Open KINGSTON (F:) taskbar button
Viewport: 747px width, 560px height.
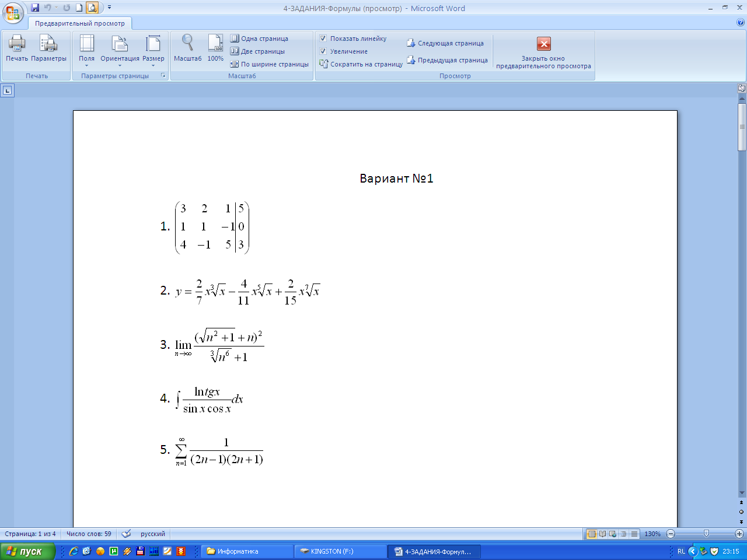(340, 551)
